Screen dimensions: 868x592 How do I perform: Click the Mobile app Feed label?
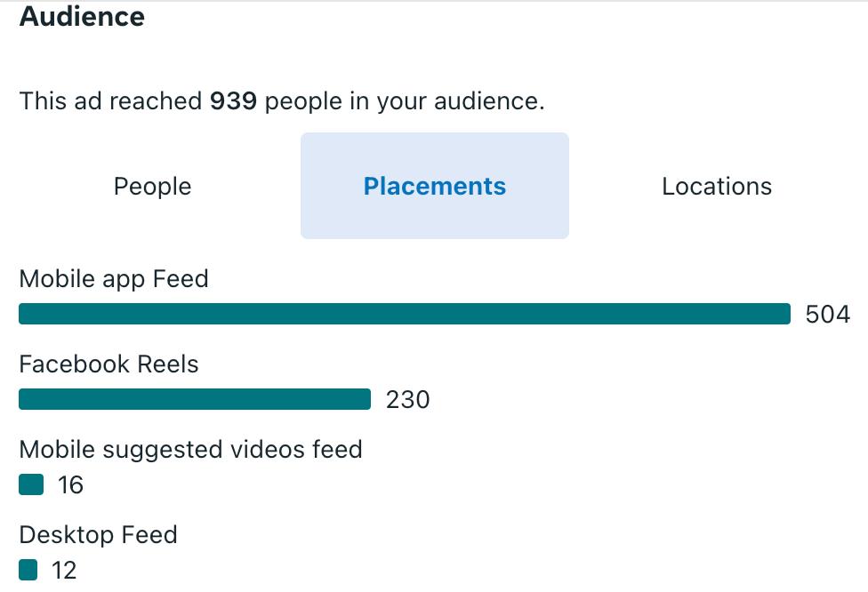[114, 279]
